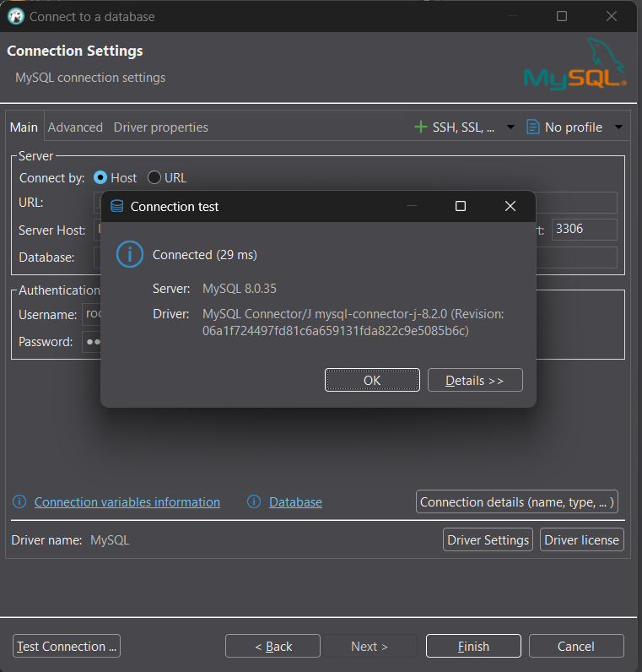
Task: Open Connection variables information link
Action: point(127,501)
